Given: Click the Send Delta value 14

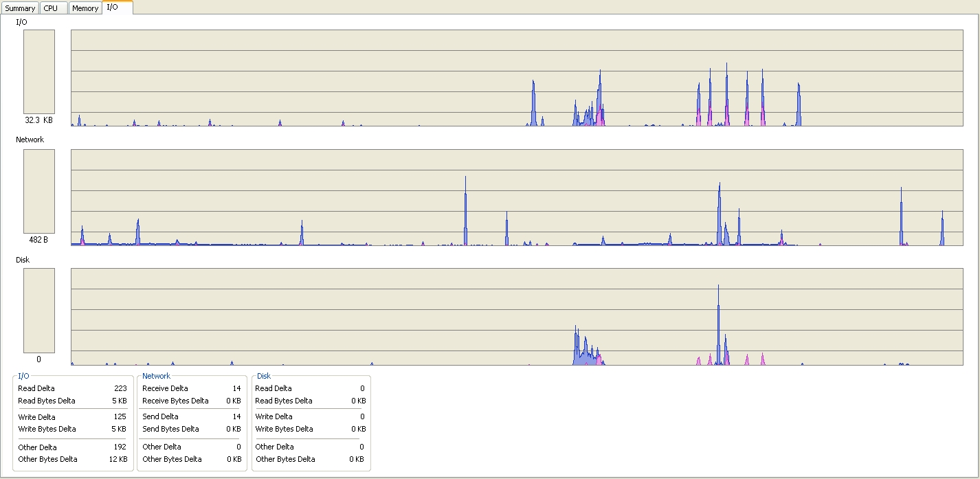Looking at the screenshot, I should pos(236,416).
